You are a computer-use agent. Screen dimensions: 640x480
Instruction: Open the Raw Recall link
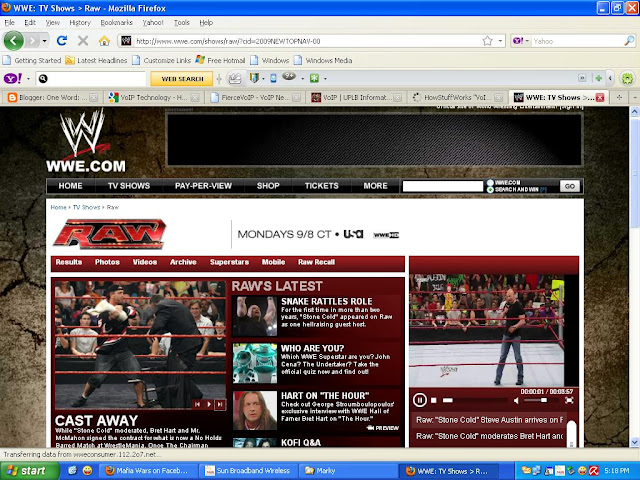[316, 262]
